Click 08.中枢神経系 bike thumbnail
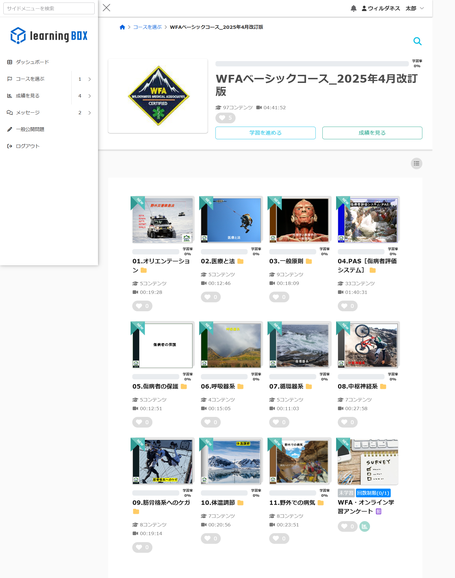455x578 pixels. pos(368,345)
